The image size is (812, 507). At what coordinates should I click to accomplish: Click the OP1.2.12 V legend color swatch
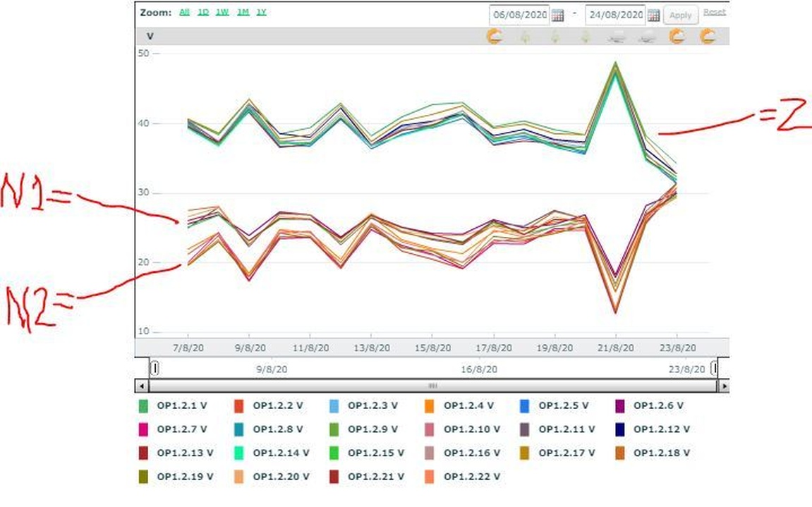620,429
